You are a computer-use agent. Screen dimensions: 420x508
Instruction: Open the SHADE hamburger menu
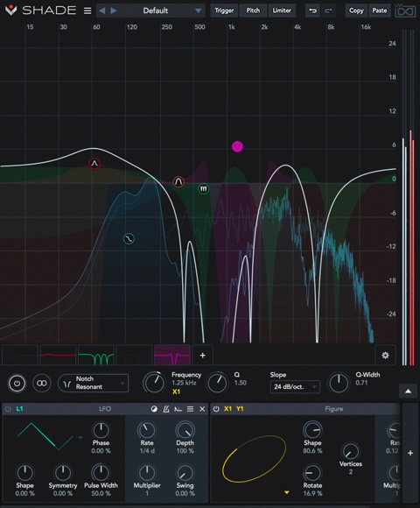click(x=87, y=11)
